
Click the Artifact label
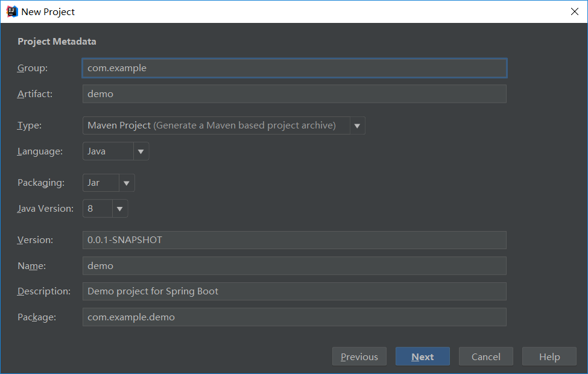click(x=35, y=93)
